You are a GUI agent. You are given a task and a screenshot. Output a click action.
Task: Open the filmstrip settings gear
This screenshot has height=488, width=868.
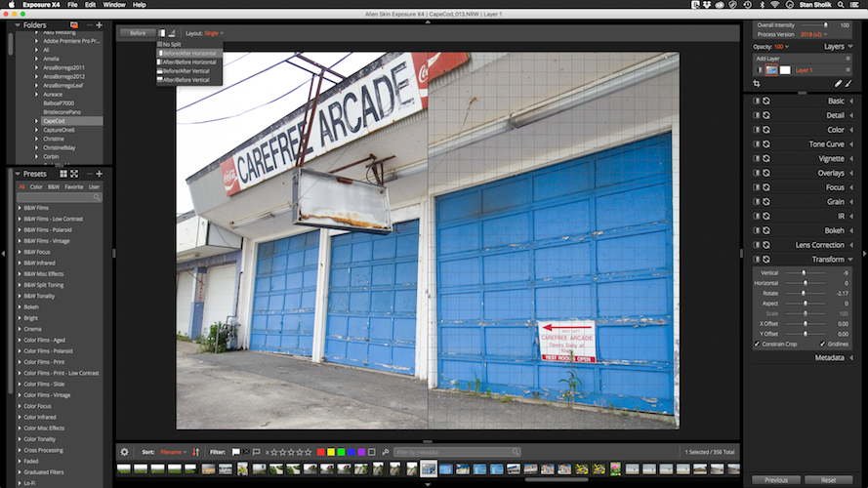click(x=125, y=452)
